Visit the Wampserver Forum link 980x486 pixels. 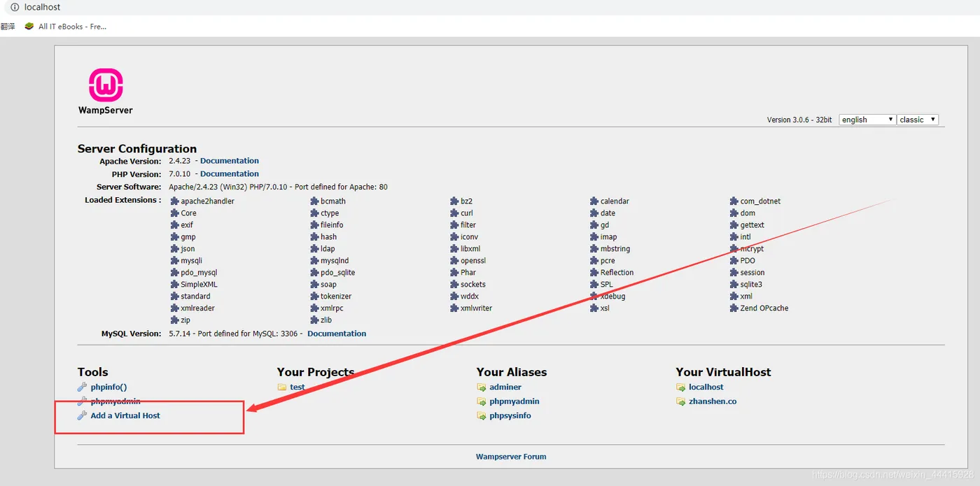click(511, 457)
